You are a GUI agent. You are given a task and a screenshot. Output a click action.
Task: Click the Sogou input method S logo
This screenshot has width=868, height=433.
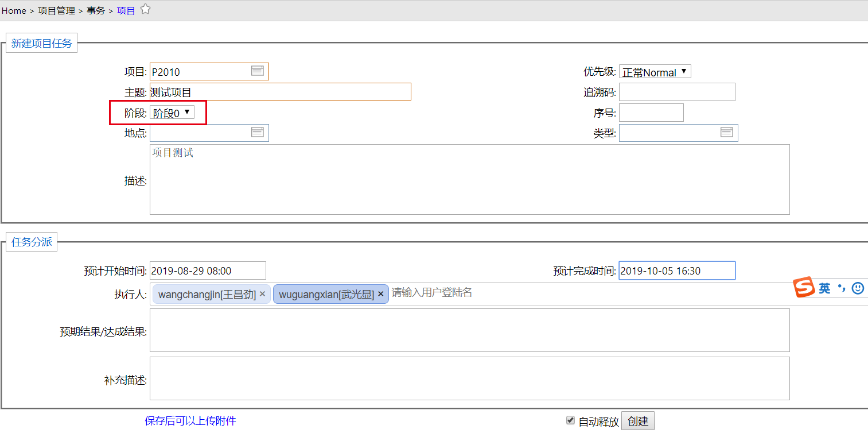[804, 288]
